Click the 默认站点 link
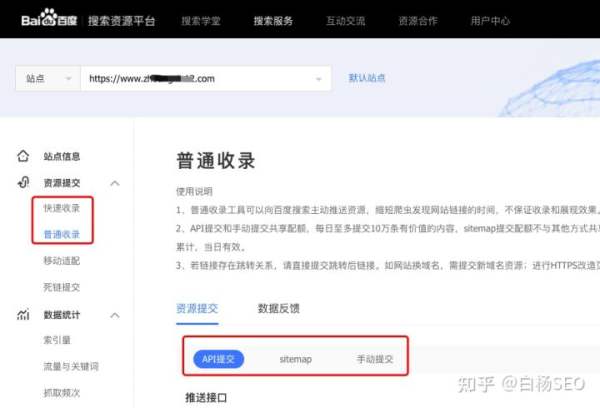The image size is (600, 408). (x=367, y=78)
